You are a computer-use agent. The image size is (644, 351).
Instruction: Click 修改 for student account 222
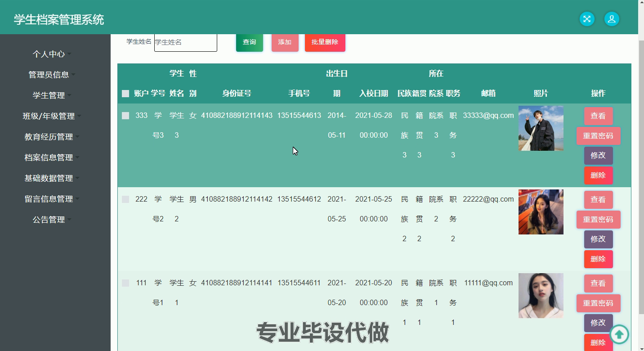click(x=598, y=239)
